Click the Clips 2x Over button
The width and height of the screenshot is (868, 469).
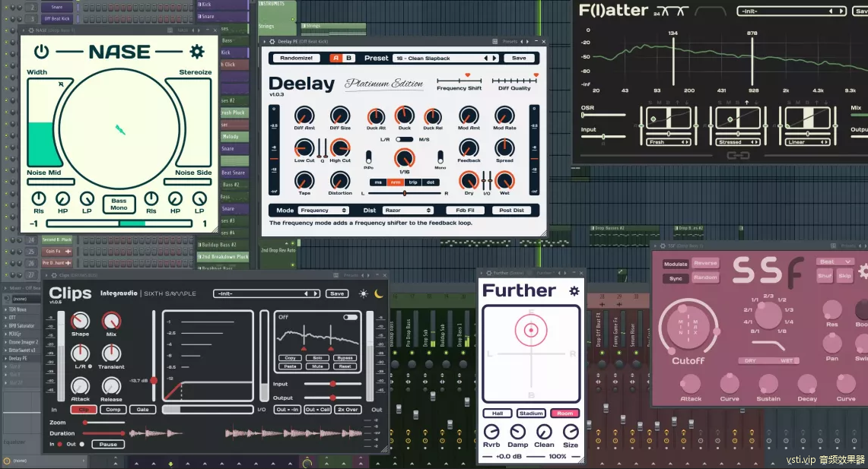[348, 410]
